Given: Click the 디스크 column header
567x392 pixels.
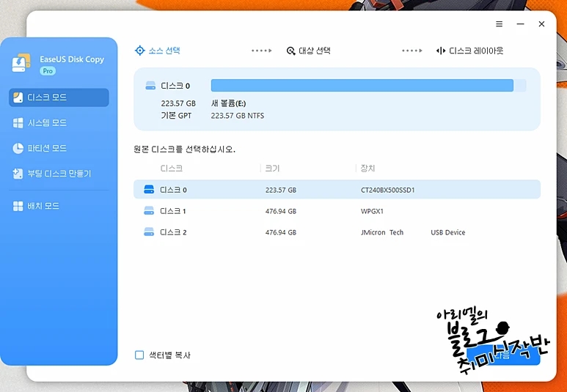Looking at the screenshot, I should coord(172,169).
